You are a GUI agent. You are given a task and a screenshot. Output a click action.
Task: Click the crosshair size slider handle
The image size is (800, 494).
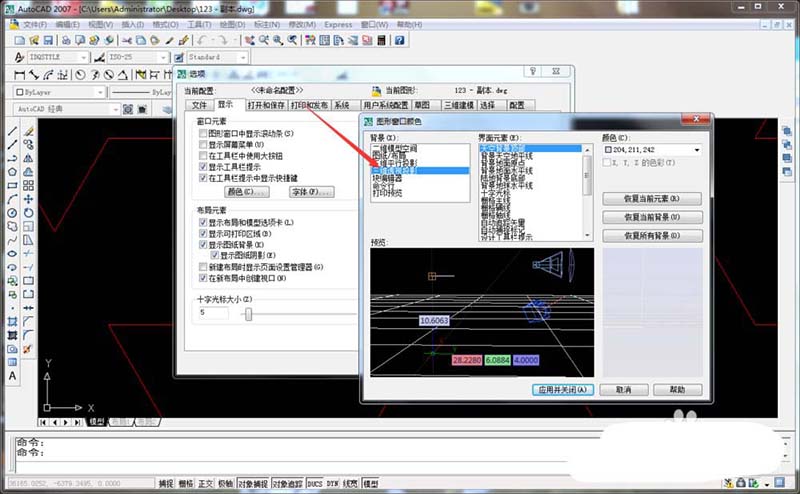click(x=248, y=314)
